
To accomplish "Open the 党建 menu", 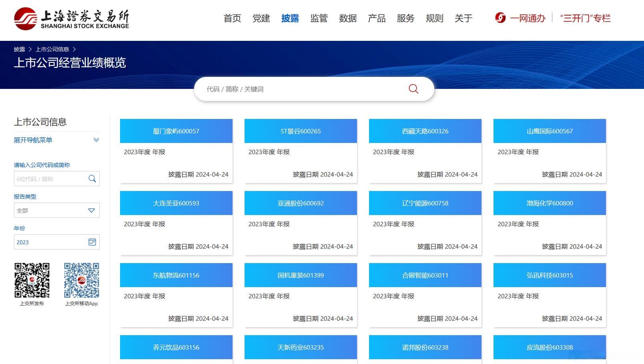I will (x=261, y=18).
